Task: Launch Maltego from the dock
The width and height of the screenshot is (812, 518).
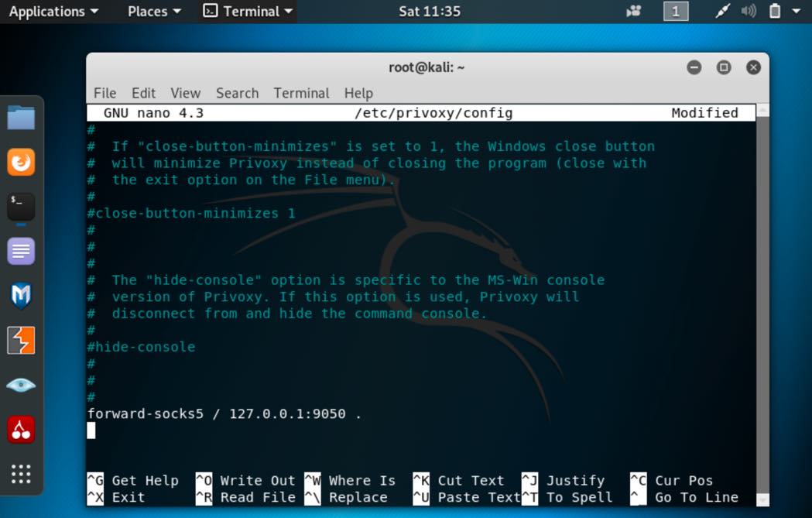Action: point(21,296)
